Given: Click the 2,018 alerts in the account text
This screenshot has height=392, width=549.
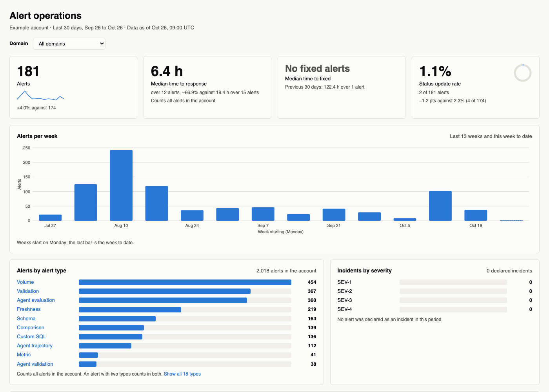Looking at the screenshot, I should [x=286, y=270].
